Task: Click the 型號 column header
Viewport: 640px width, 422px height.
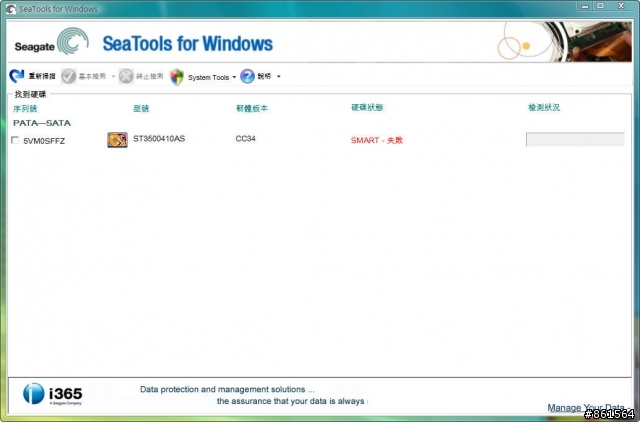Action: click(x=141, y=109)
